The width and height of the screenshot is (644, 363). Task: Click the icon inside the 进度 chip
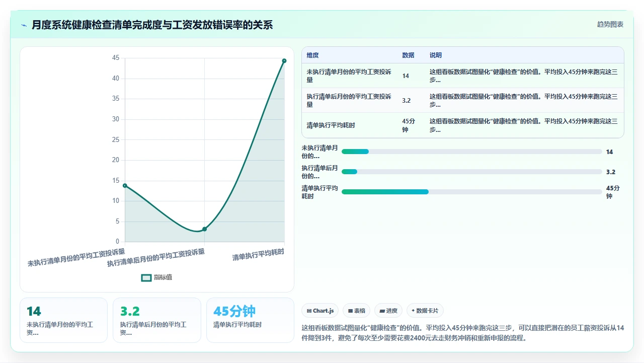point(382,311)
